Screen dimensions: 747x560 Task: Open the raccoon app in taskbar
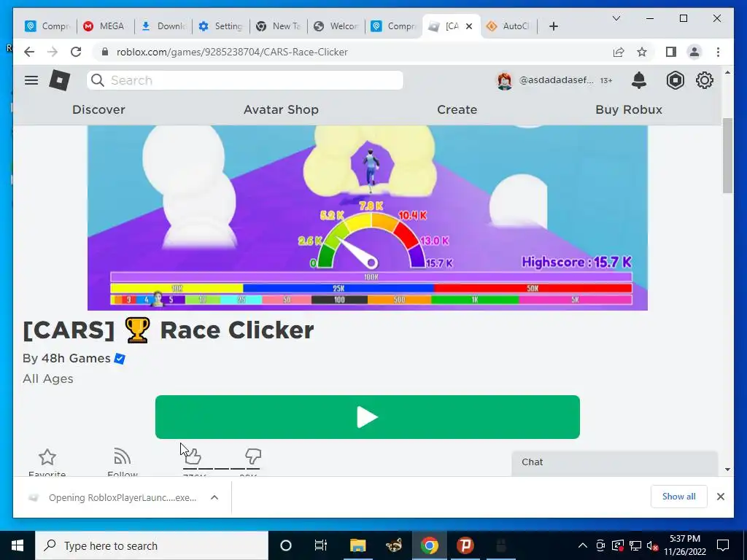point(393,545)
